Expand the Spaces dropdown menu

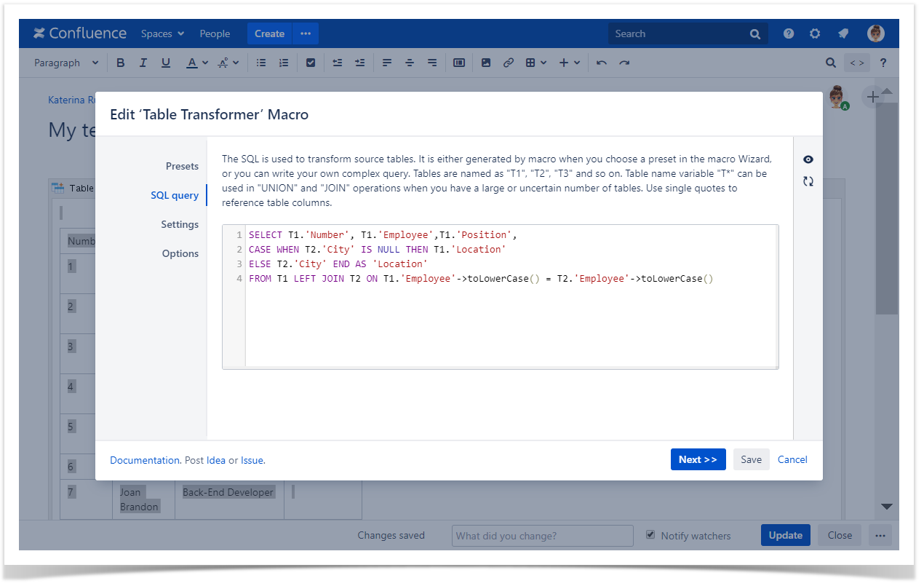tap(163, 33)
